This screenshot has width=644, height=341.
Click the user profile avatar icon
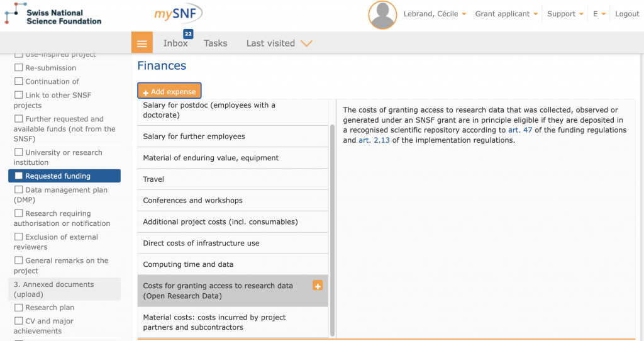click(x=382, y=15)
